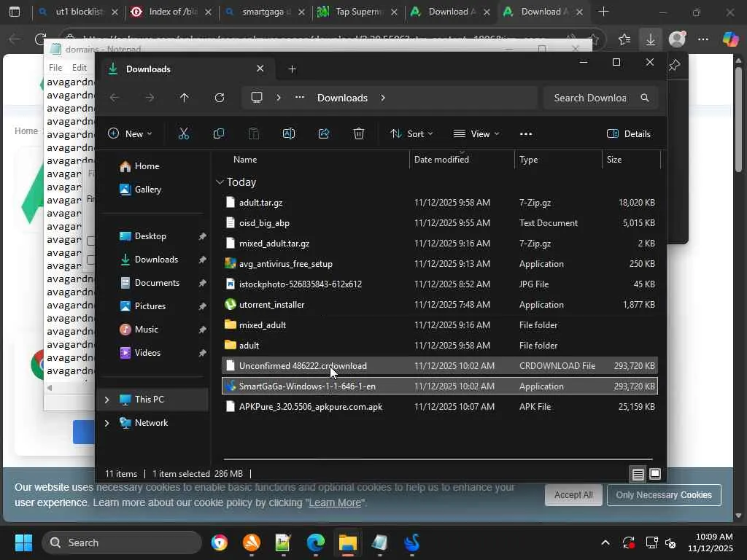Image resolution: width=747 pixels, height=560 pixels.
Task: Expand This PC in navigation pane
Action: click(x=107, y=400)
